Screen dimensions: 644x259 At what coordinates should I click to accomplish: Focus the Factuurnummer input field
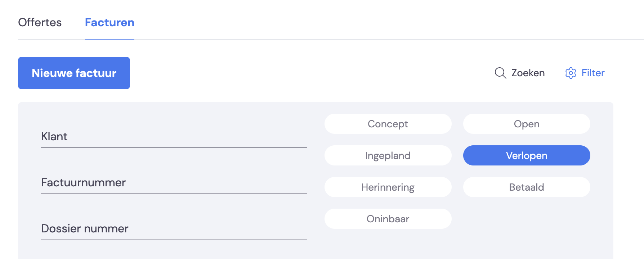[x=174, y=183]
